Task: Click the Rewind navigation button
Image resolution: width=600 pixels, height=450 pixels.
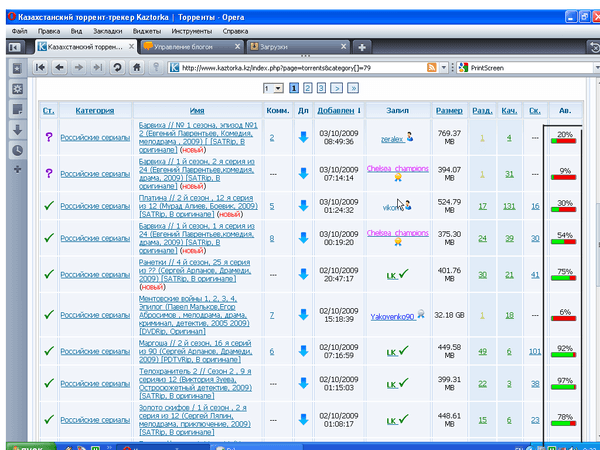Action: (40, 68)
